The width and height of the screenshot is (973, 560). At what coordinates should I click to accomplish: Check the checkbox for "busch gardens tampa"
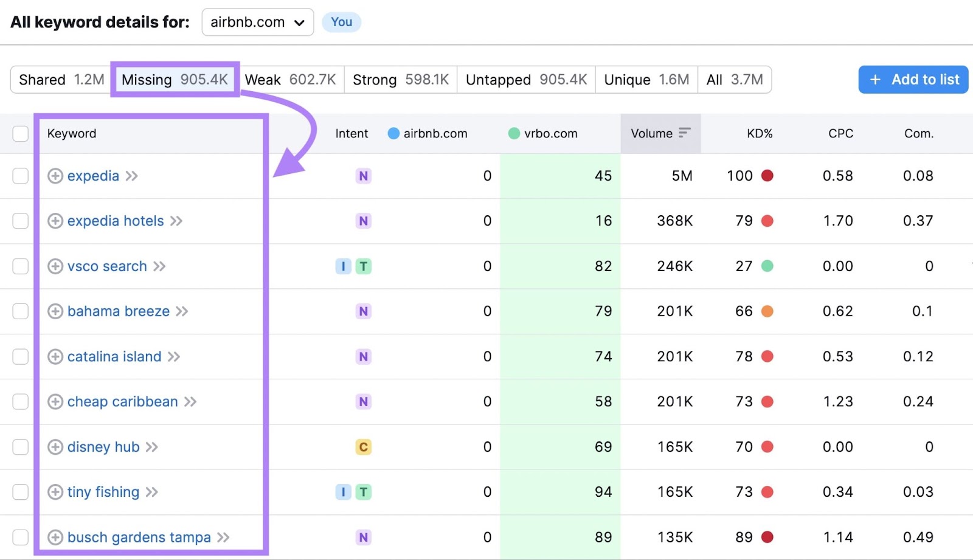pyautogui.click(x=20, y=538)
